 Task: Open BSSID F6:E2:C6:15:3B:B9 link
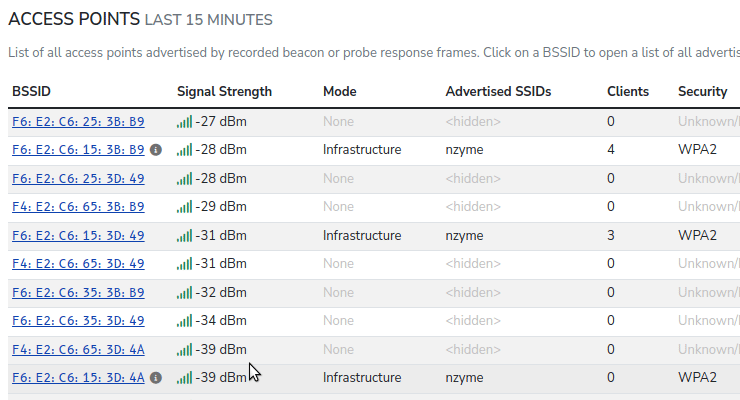point(78,150)
